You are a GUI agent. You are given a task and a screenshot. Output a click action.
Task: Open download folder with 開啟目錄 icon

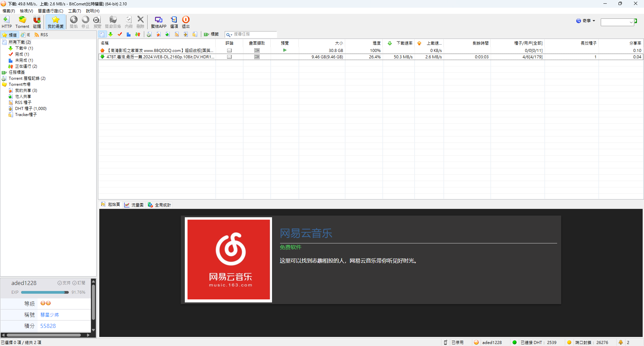coord(113,22)
